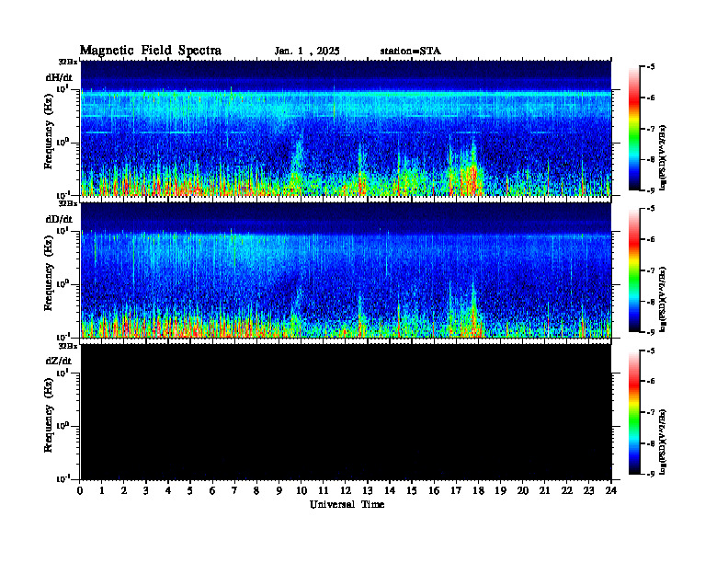Click the "32Hz" label above dH/dt panel
The height and width of the screenshot is (563, 728).
coord(68,62)
